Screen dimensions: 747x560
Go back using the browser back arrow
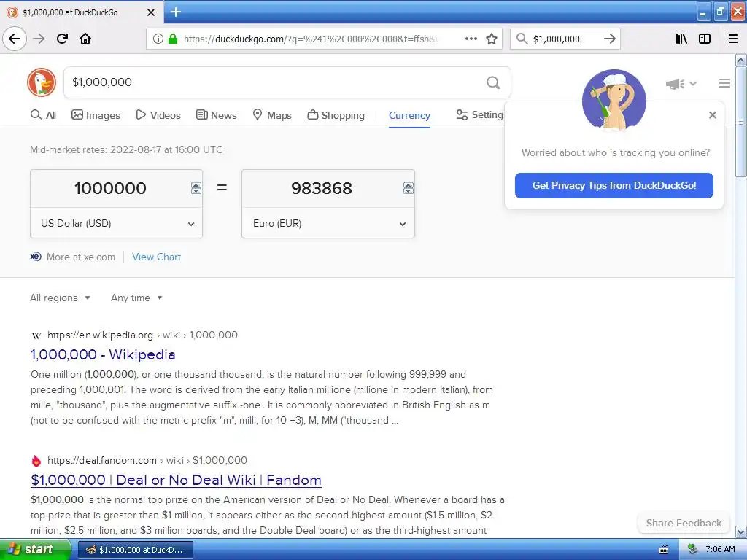[x=15, y=39]
